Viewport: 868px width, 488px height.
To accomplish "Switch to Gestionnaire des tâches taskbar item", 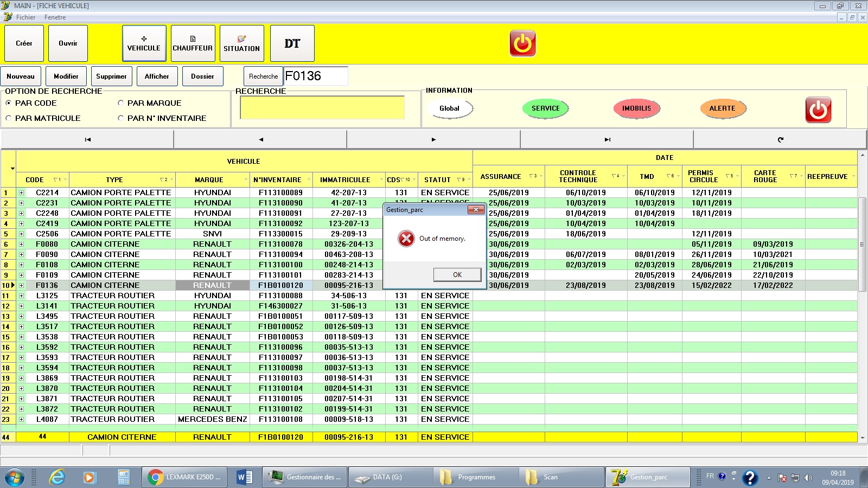I will [305, 477].
